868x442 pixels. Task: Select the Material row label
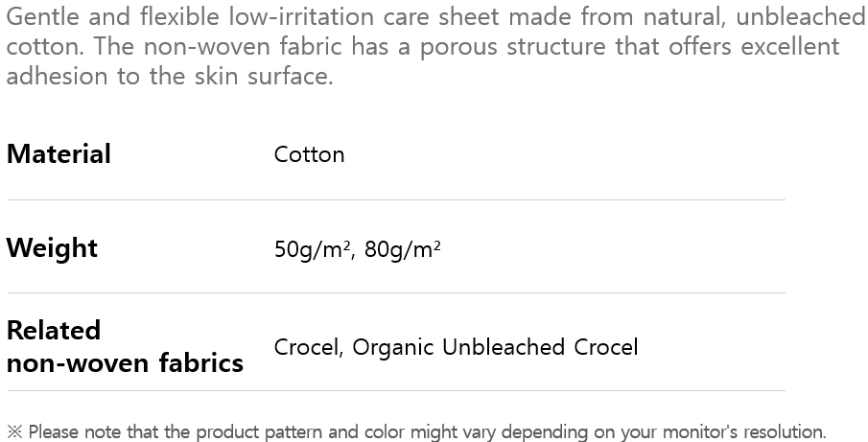[x=59, y=154]
